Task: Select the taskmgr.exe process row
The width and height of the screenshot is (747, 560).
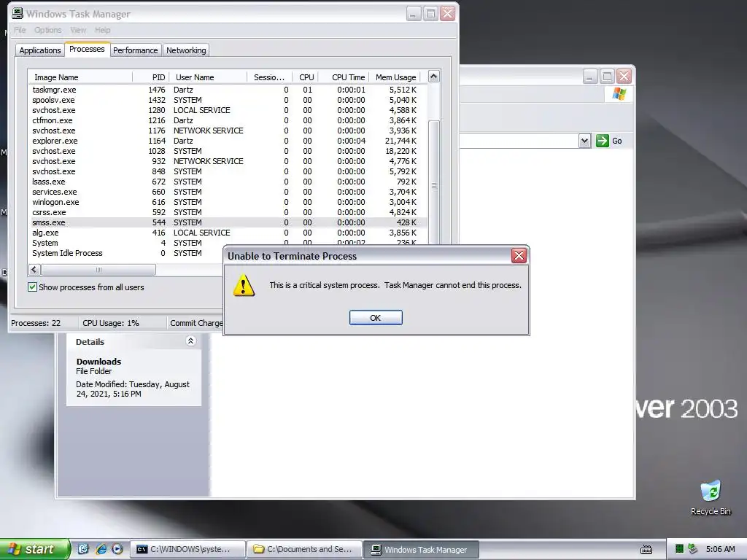Action: click(x=227, y=90)
